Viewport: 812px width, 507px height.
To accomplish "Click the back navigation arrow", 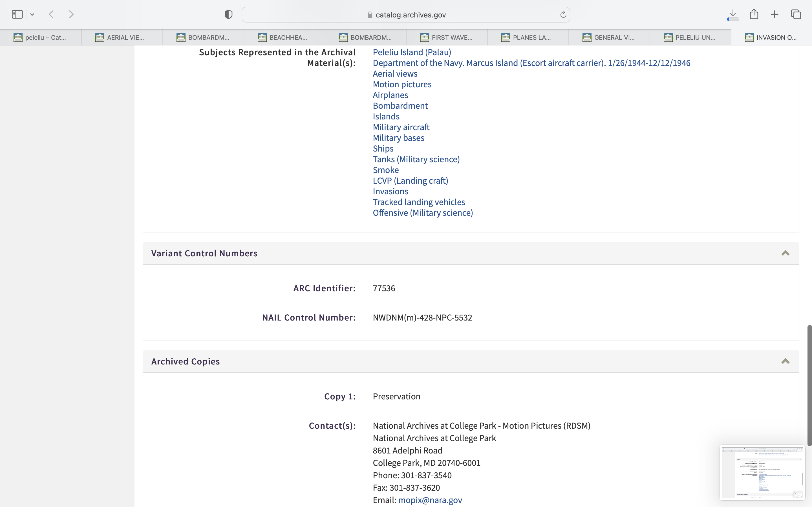I will tap(51, 14).
